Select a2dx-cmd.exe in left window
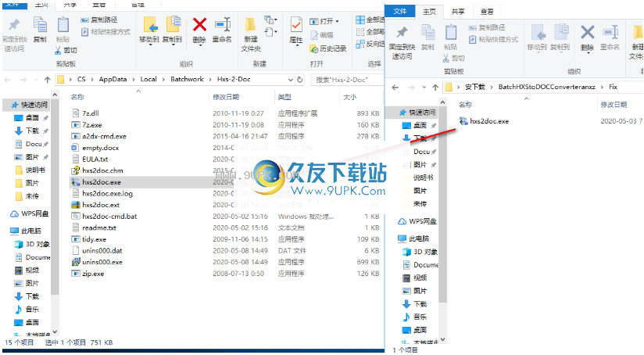This screenshot has height=355, width=644. [104, 136]
